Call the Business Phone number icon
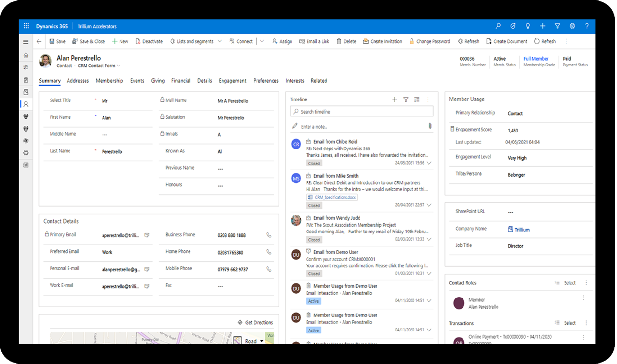 point(269,235)
